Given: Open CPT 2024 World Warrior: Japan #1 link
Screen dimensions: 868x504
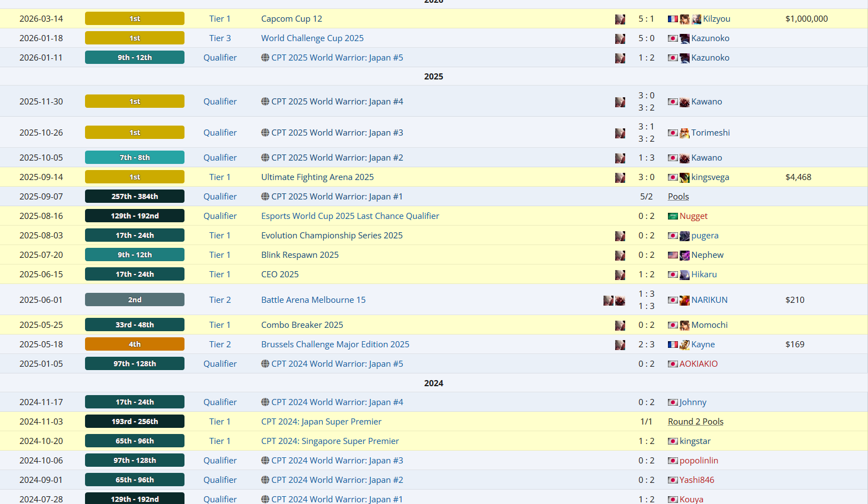Looking at the screenshot, I should (337, 499).
